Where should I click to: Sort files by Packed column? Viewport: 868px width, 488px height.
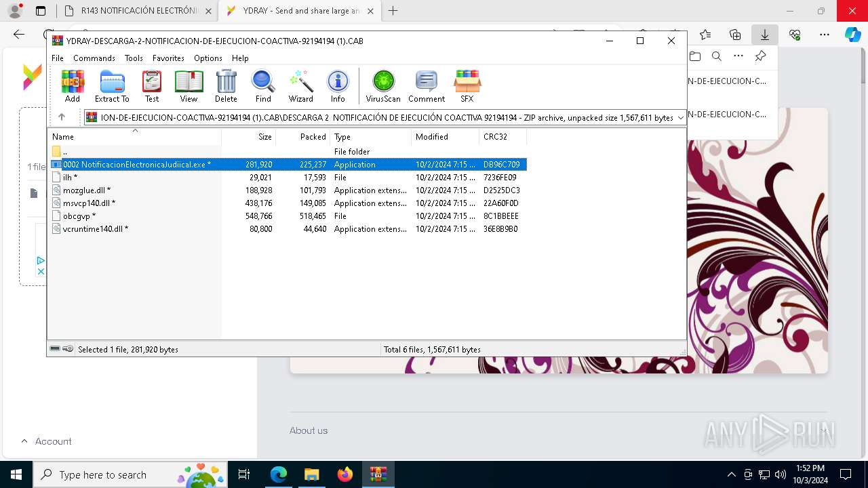[302, 137]
